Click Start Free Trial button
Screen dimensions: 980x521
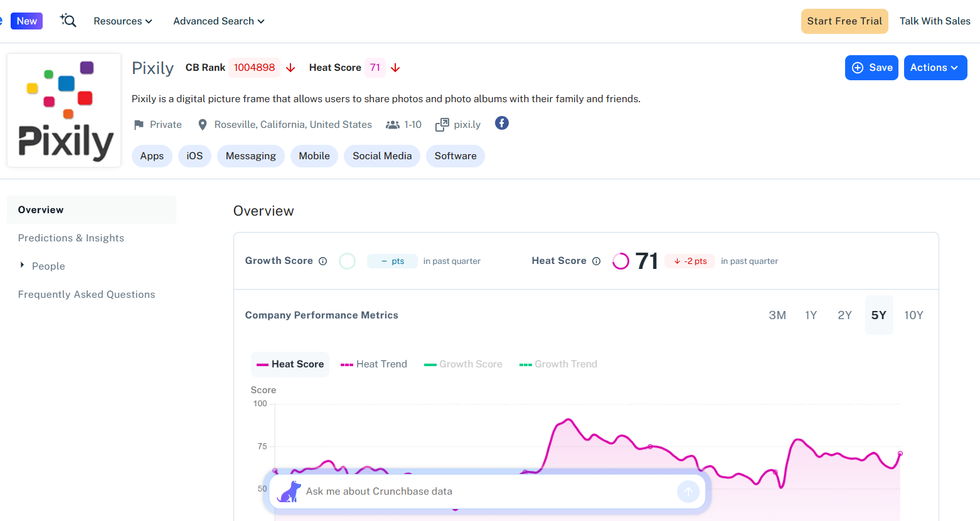(844, 21)
